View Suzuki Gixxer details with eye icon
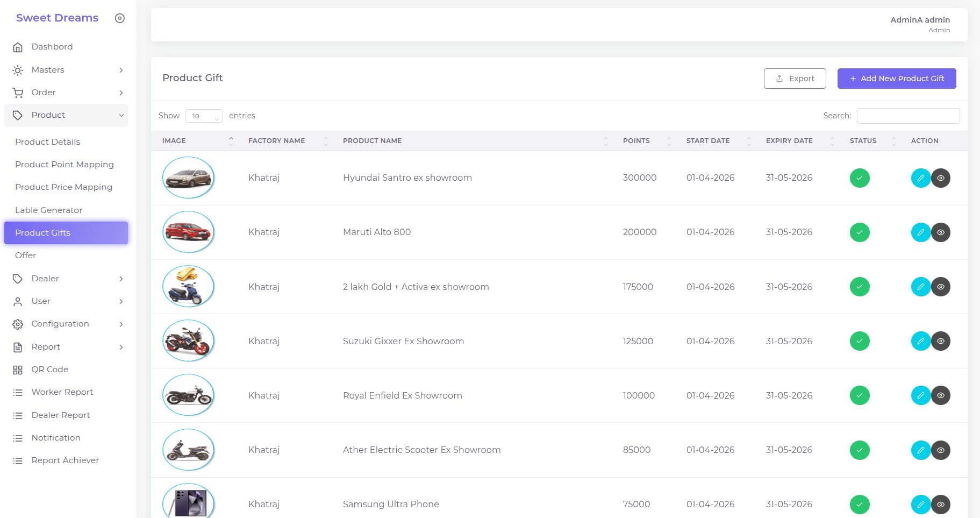 click(x=941, y=341)
